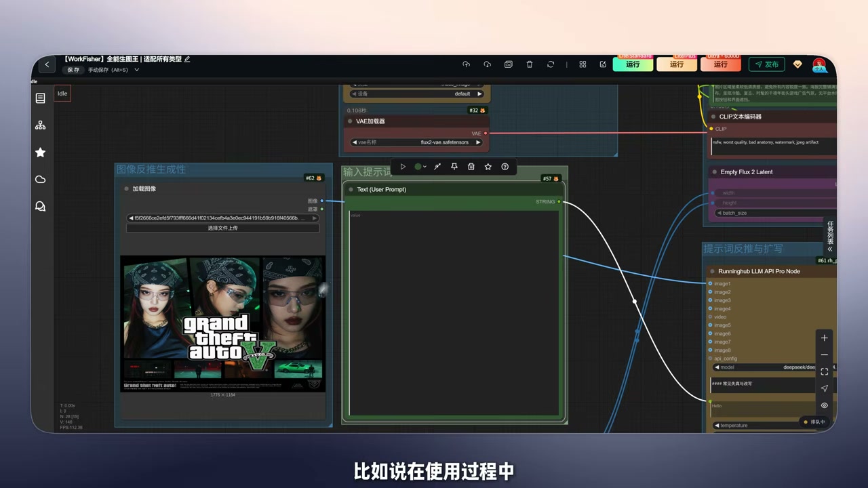Pin the selected node using the pin icon
Screen dimensions: 868x488
click(x=454, y=167)
